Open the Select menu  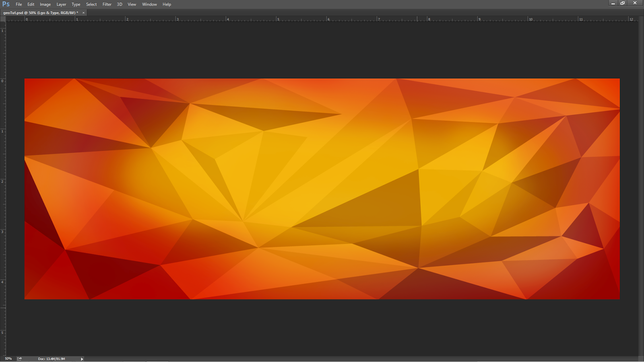[x=91, y=4]
